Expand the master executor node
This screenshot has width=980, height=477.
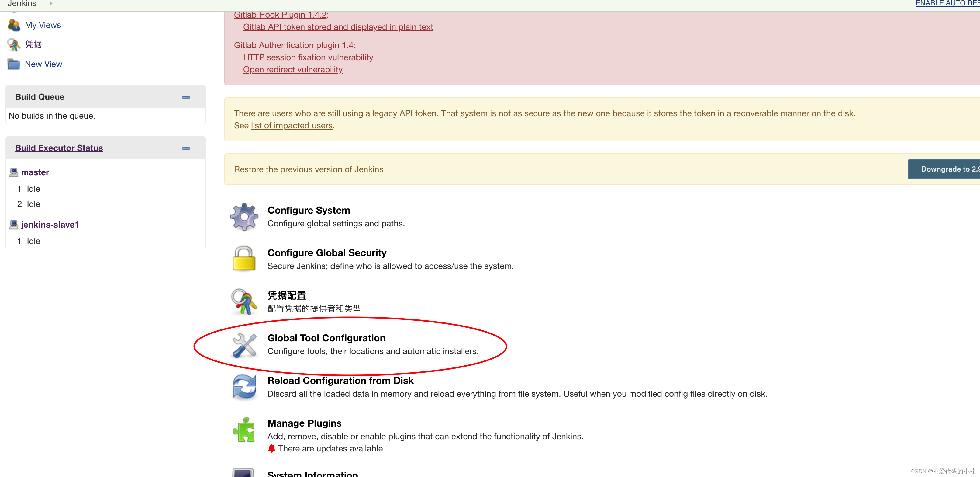pos(36,172)
